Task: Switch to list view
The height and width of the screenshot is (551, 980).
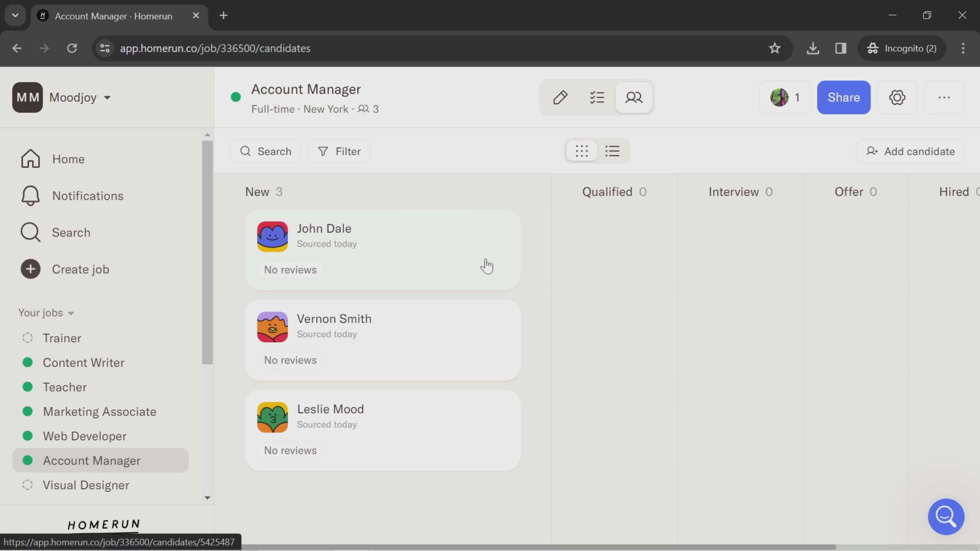Action: point(612,151)
